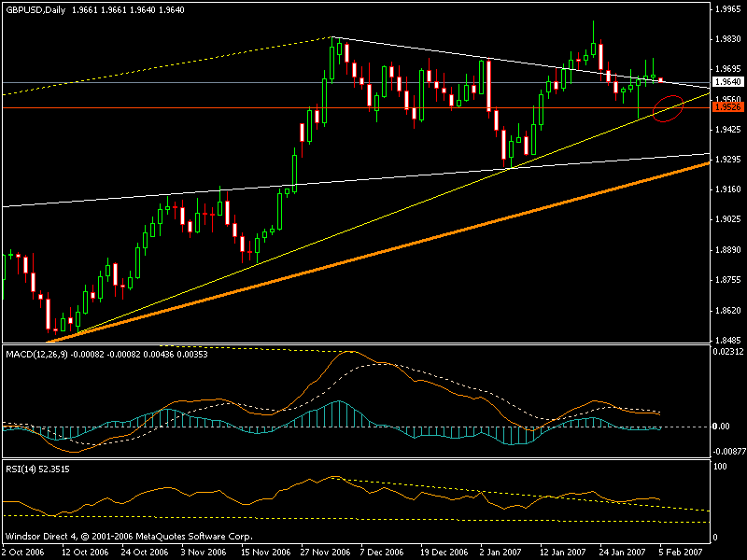Click the 1.9965 level on price scale
747x560 pixels.
click(727, 8)
